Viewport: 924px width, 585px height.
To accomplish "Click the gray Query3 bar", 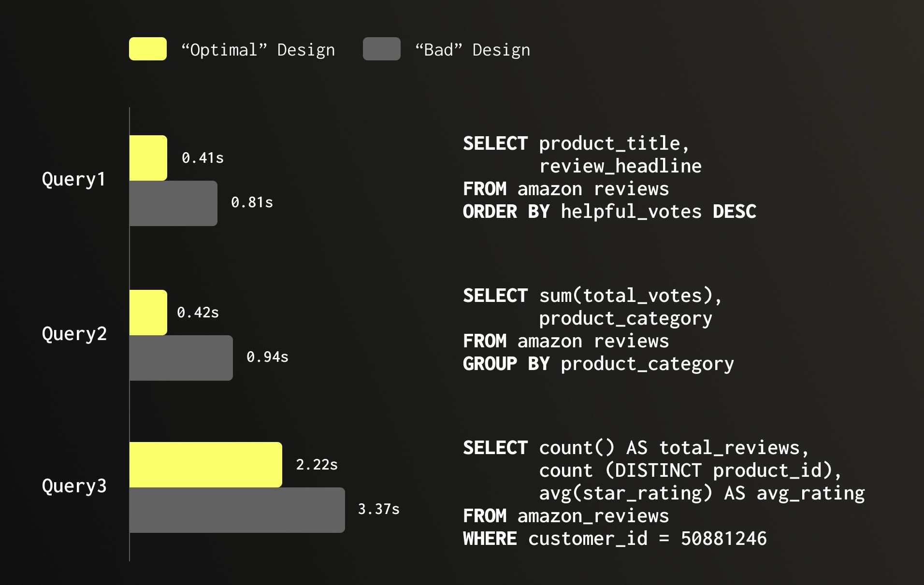I will [237, 510].
